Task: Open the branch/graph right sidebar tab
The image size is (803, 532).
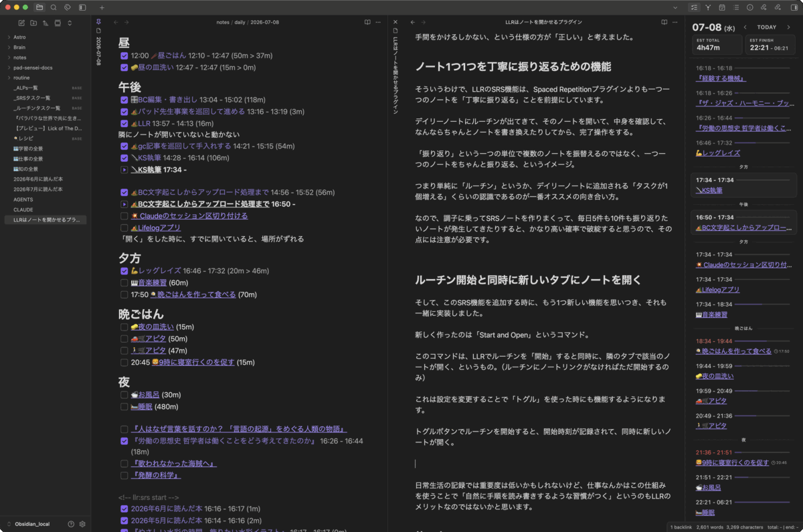Action: (708, 7)
